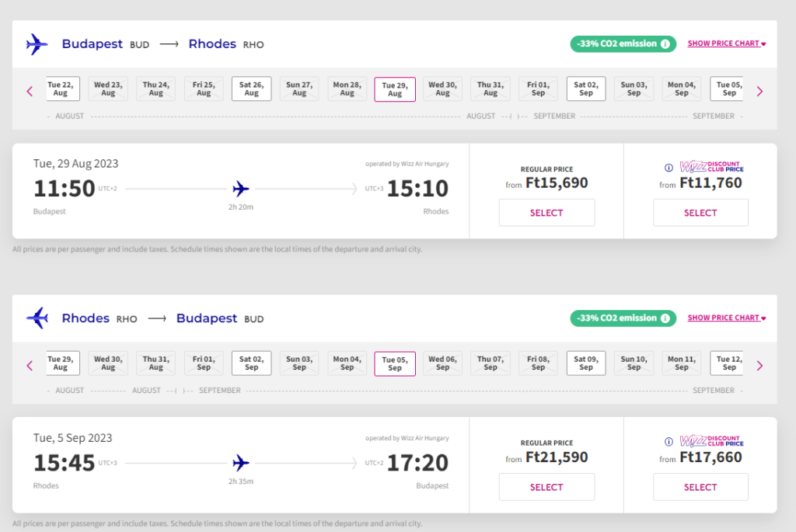Viewport: 796px width, 532px height.
Task: Open the Wizz Discount Club info icon for the outbound flight
Action: [x=669, y=167]
